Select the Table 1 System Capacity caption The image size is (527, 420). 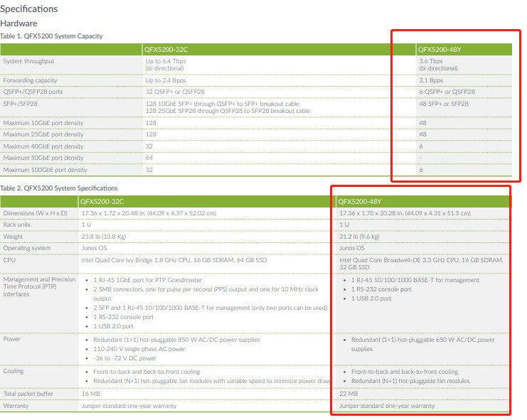(x=51, y=36)
